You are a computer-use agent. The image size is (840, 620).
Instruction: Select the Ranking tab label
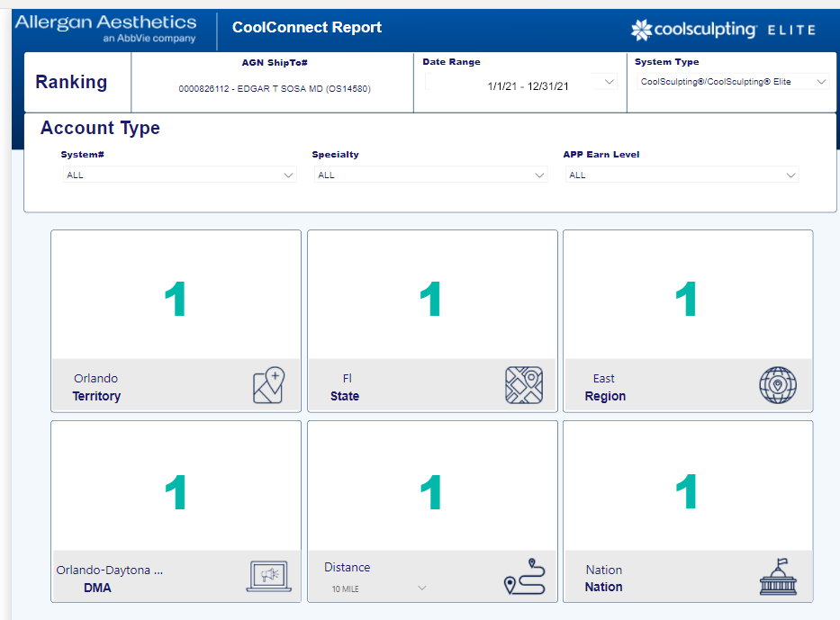(71, 82)
